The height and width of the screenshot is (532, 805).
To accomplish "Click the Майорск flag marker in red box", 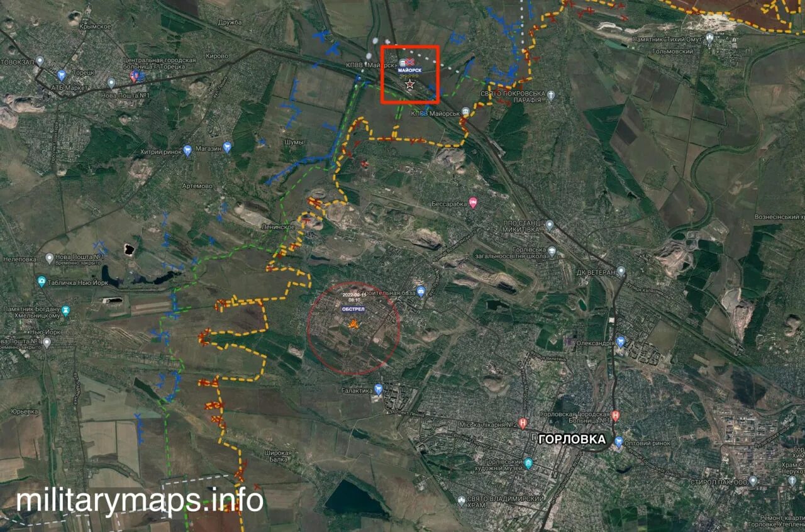I will [x=410, y=62].
